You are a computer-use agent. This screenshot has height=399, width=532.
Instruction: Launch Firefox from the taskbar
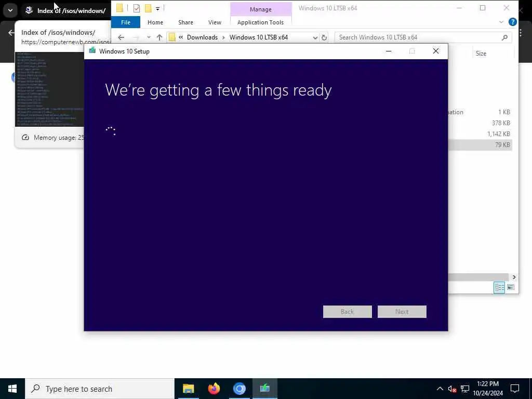point(214,389)
